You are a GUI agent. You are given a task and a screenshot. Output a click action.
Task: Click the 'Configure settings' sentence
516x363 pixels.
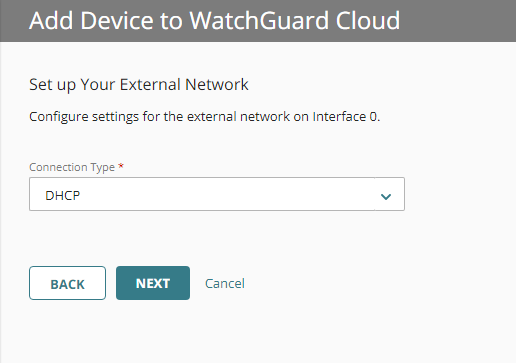pos(205,117)
